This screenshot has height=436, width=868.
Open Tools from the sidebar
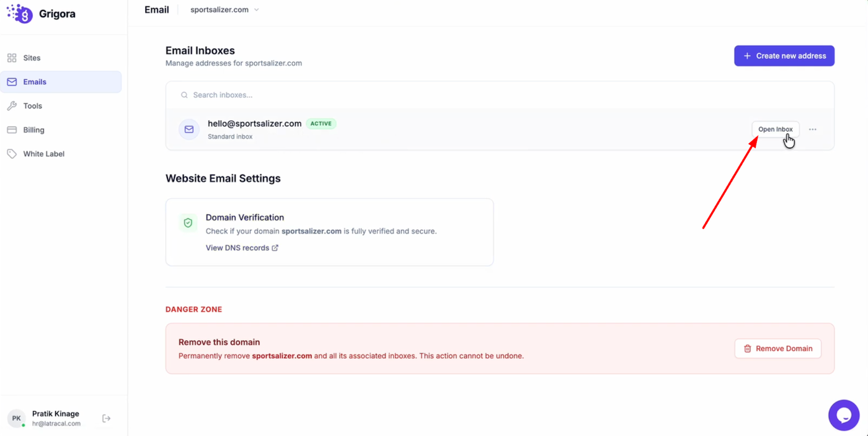32,106
